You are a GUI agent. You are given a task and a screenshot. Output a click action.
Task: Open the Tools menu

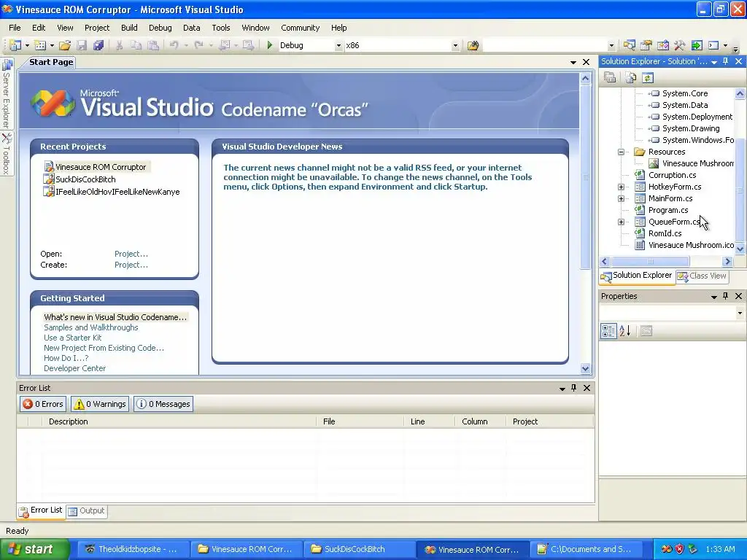[220, 28]
